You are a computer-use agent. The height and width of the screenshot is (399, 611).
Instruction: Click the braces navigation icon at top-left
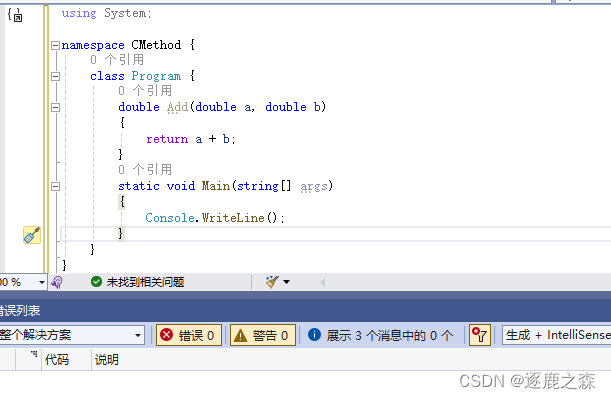[15, 15]
